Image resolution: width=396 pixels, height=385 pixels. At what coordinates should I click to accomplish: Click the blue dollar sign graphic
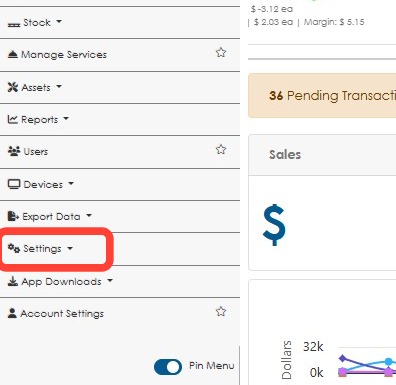click(274, 225)
